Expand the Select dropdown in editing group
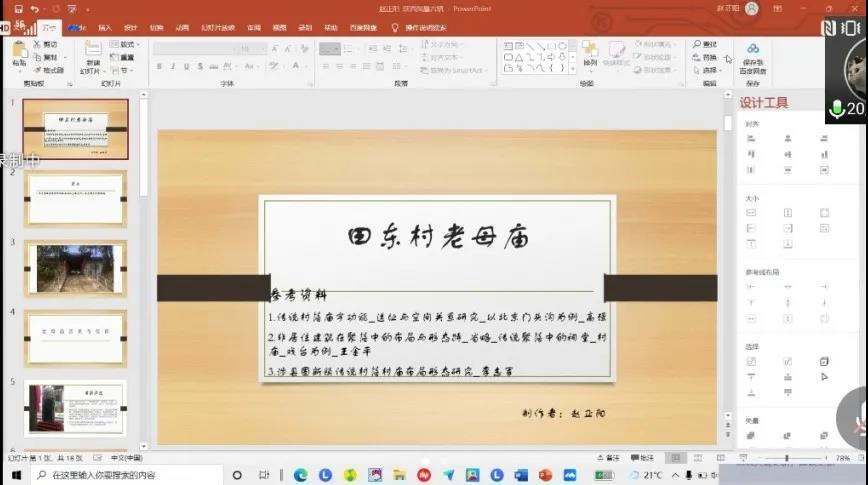 tap(709, 70)
